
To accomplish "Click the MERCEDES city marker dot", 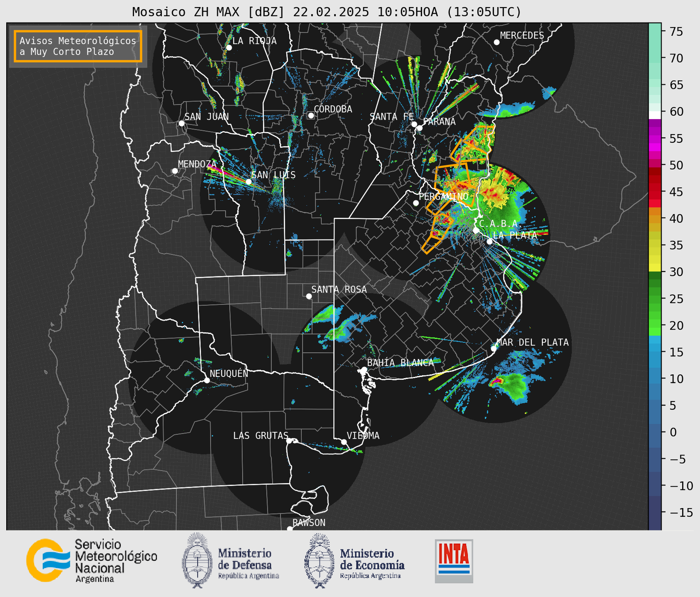I will tap(496, 42).
